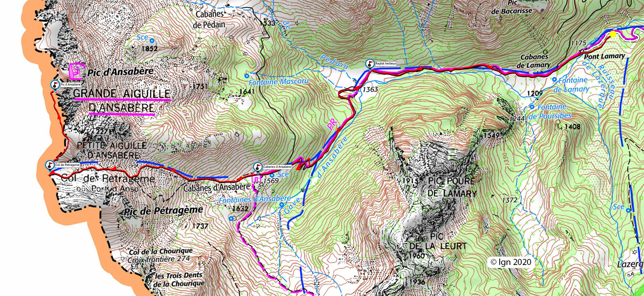Click the Sce spring marker near 1852
This screenshot has height=296, width=644.
[x=152, y=41]
